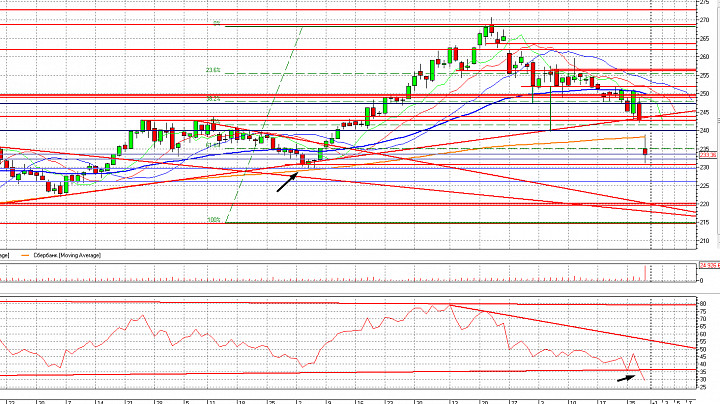Click the orange line swatch in the legend
720x404 pixels.
point(25,255)
